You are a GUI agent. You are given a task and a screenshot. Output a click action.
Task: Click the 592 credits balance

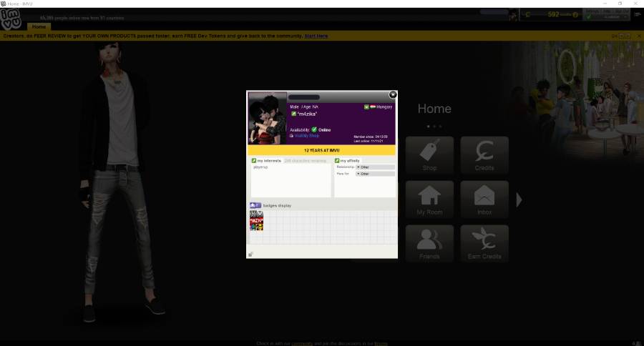pos(553,14)
